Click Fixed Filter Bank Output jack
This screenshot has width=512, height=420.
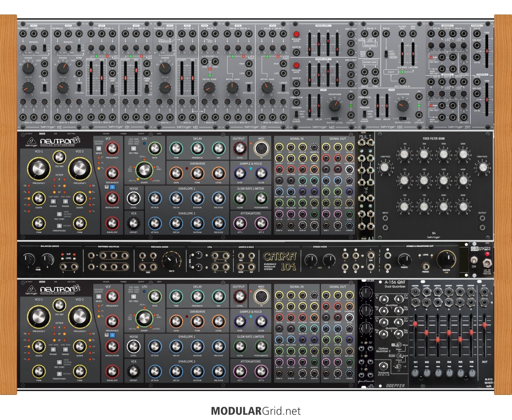coord(482,218)
